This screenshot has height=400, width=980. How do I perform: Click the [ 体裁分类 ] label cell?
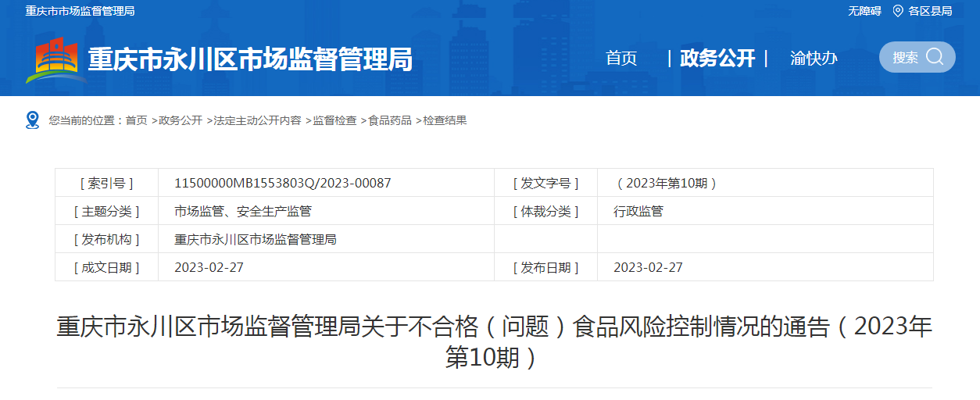545,211
